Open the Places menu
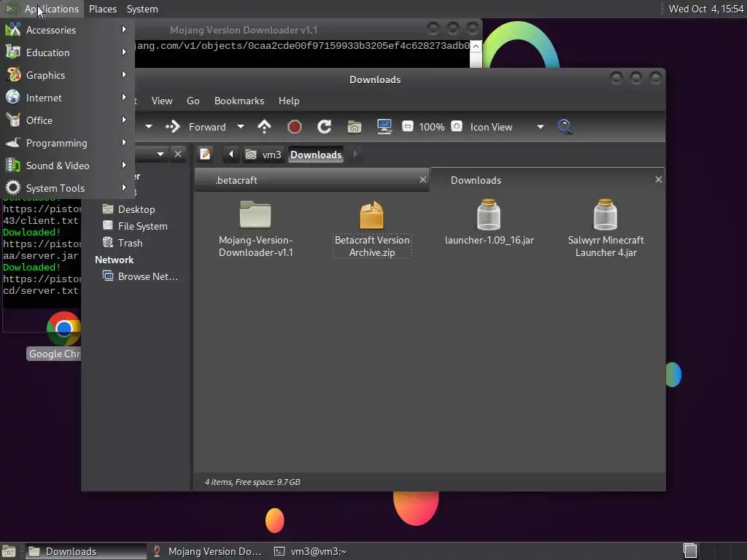The width and height of the screenshot is (747, 560). click(102, 9)
